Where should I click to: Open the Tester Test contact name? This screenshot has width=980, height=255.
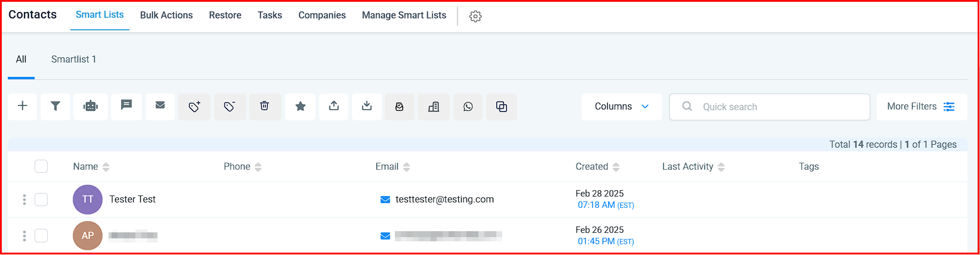click(132, 200)
